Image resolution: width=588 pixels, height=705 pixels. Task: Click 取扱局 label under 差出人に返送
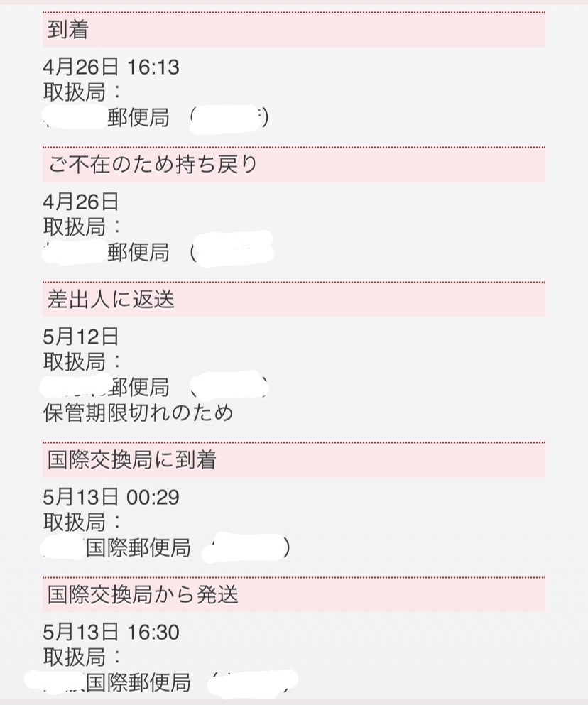(82, 362)
